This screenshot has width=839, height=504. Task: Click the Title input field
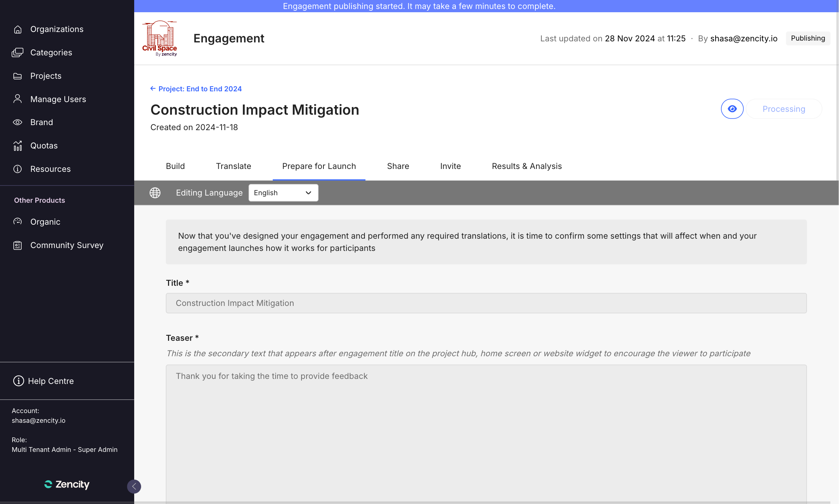(x=486, y=303)
